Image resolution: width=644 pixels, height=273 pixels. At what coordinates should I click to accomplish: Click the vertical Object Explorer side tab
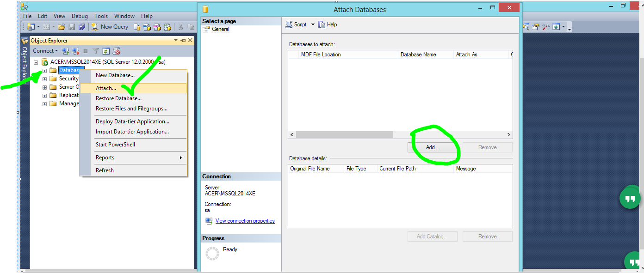25,61
